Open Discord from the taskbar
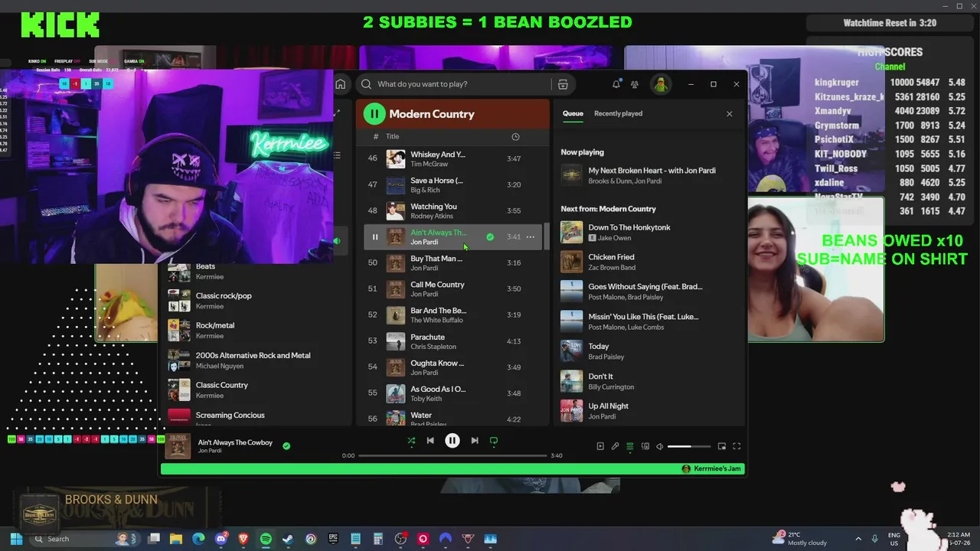This screenshot has height=551, width=980. [221, 539]
